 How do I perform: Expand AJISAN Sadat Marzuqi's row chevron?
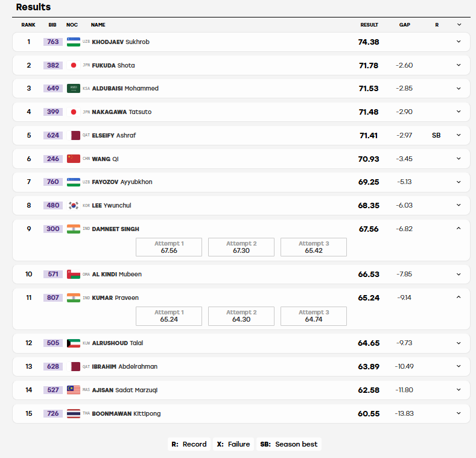(x=459, y=390)
